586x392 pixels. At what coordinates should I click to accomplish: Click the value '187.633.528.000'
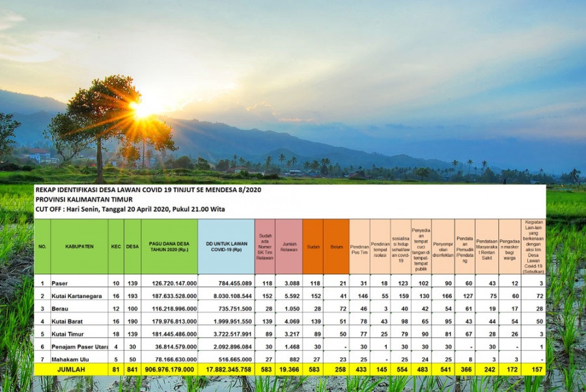coord(174,296)
